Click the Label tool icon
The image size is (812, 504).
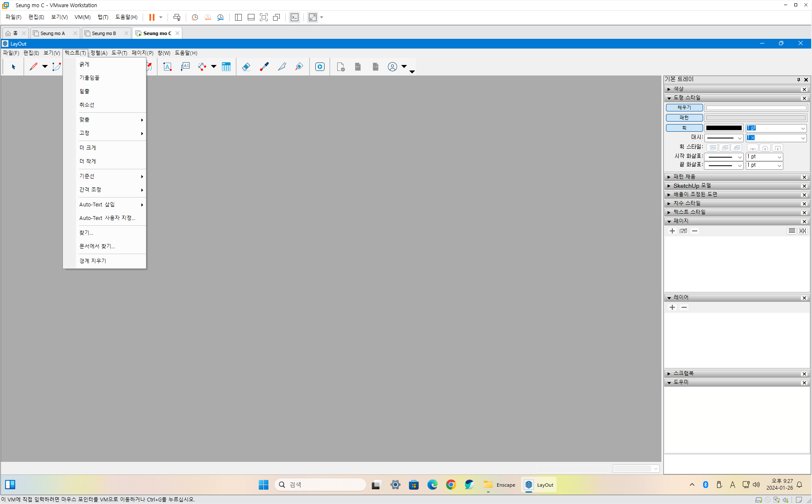pos(185,67)
